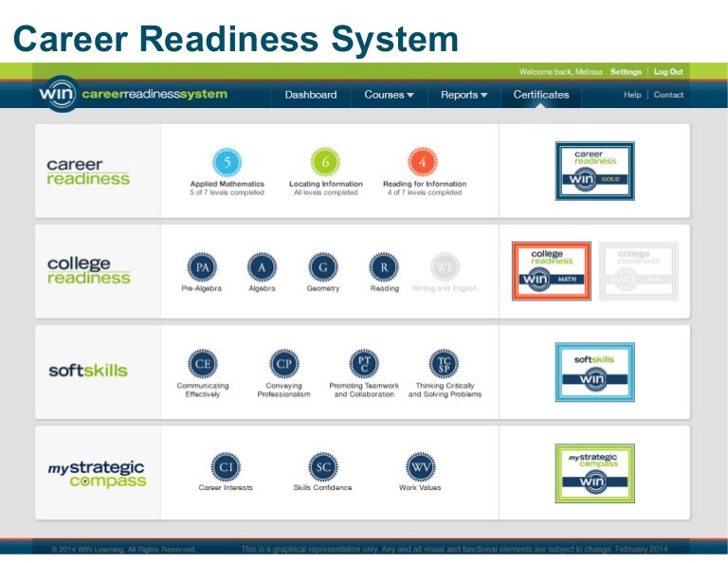Open the Reading for Information badge
The image size is (728, 563).
click(424, 162)
